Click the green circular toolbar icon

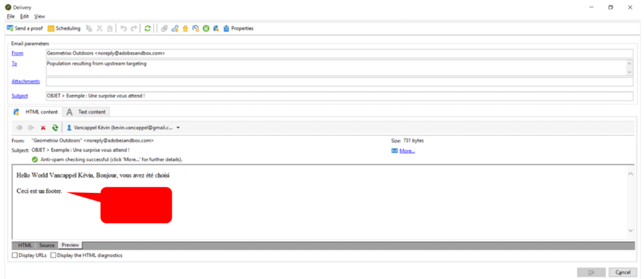click(x=206, y=28)
